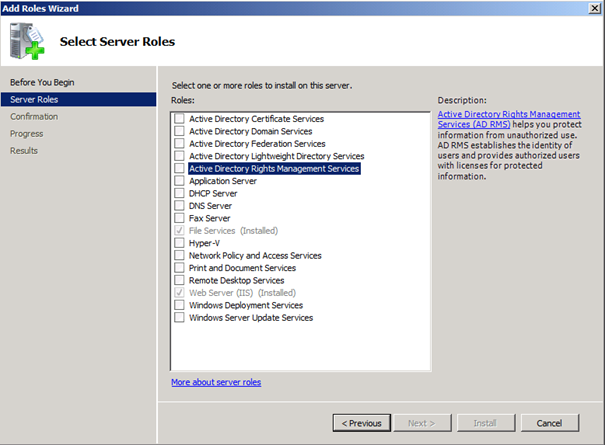
Task: Check Windows Deployment Services checkbox
Action: [x=179, y=305]
